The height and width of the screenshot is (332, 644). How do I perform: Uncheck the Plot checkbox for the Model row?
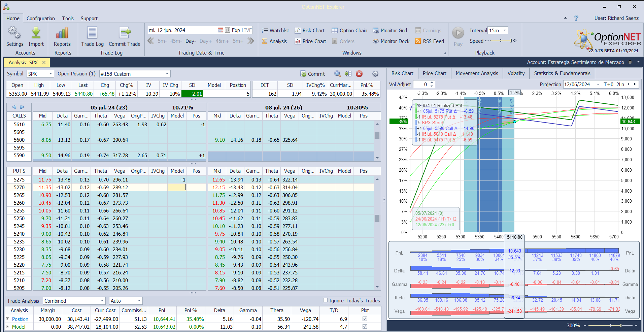pyautogui.click(x=364, y=327)
